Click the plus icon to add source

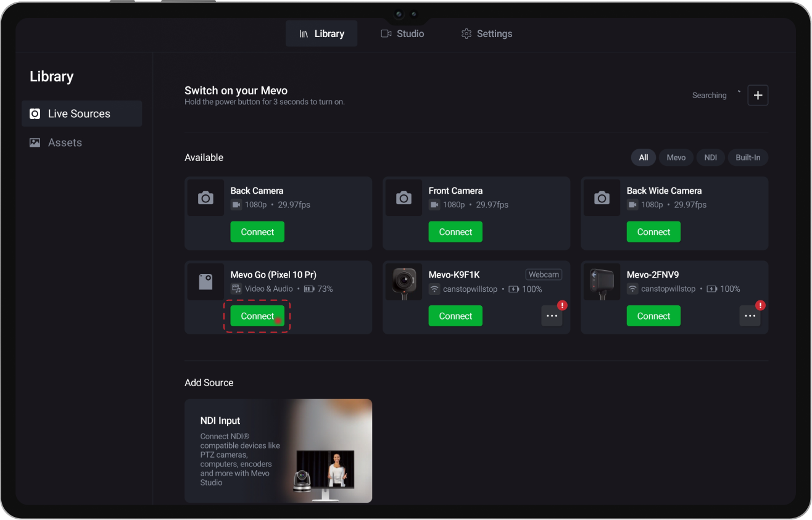coord(758,96)
